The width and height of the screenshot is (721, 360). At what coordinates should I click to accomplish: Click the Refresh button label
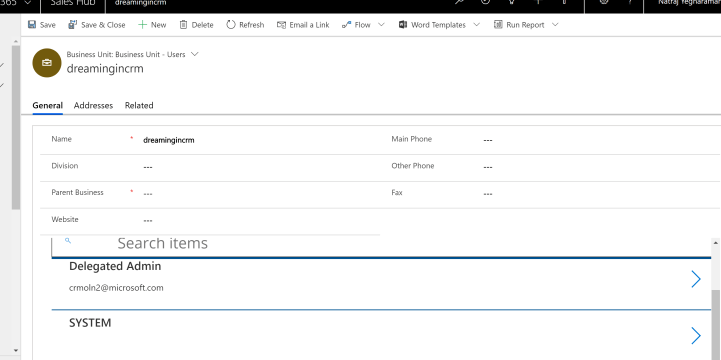tap(252, 25)
